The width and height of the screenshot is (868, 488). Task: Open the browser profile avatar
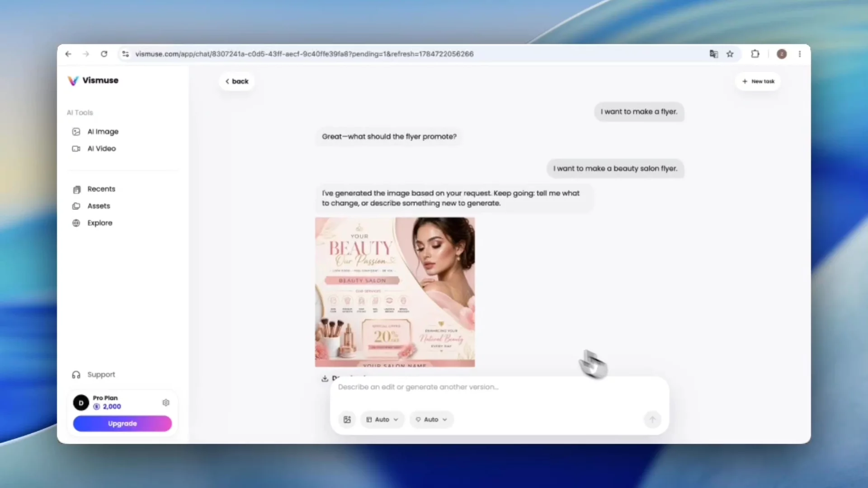click(x=782, y=54)
